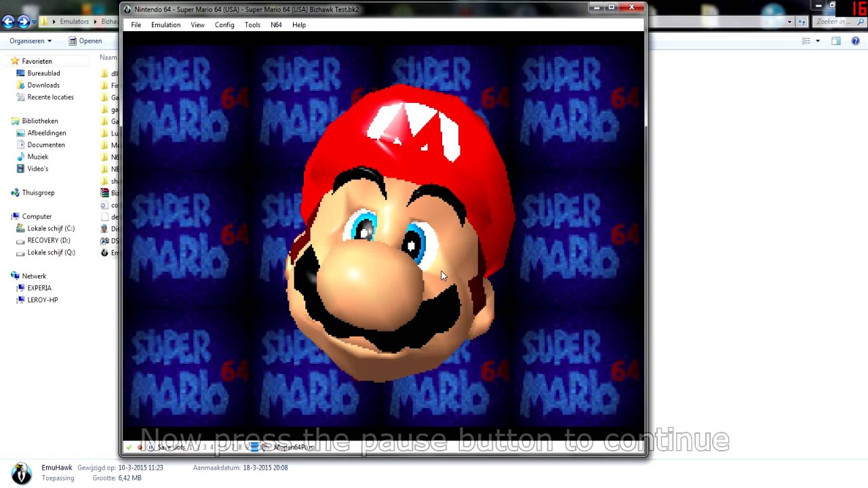Select Netwerk in the navigation pane
The height and width of the screenshot is (488, 868).
(34, 277)
